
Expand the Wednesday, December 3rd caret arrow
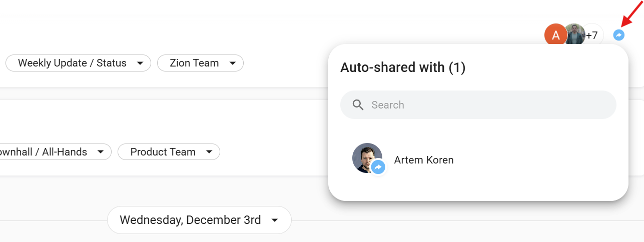tap(274, 220)
